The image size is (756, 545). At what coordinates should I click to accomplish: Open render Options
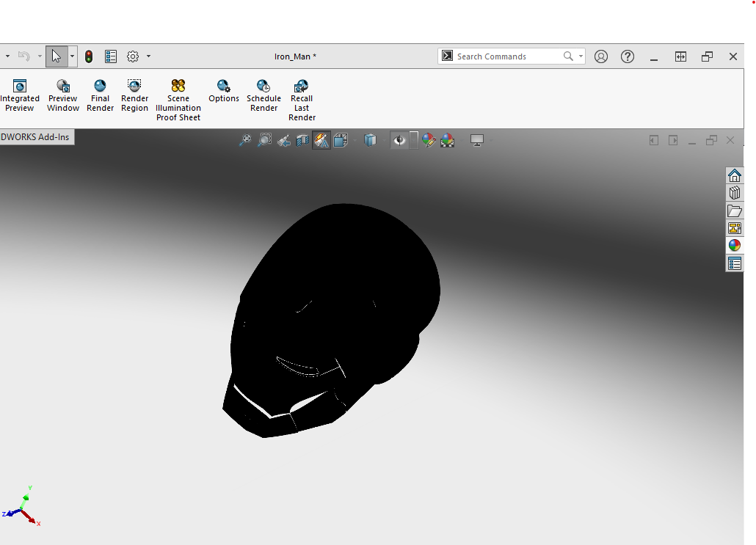tap(224, 91)
